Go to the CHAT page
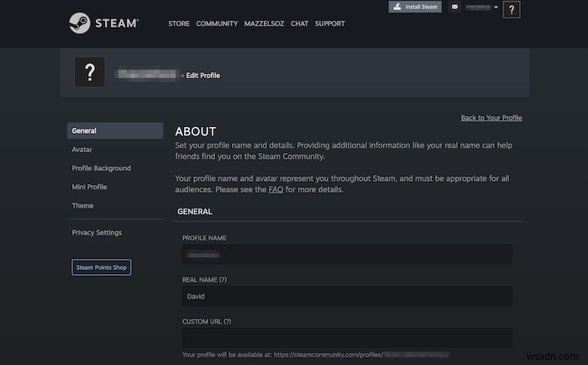This screenshot has width=588, height=365. point(299,24)
